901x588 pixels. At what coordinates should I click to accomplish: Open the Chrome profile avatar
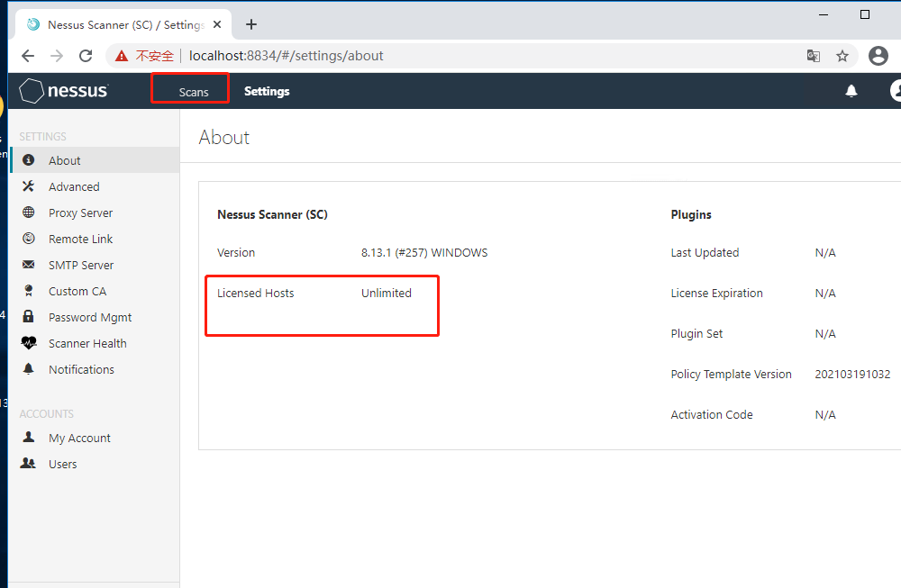click(878, 56)
